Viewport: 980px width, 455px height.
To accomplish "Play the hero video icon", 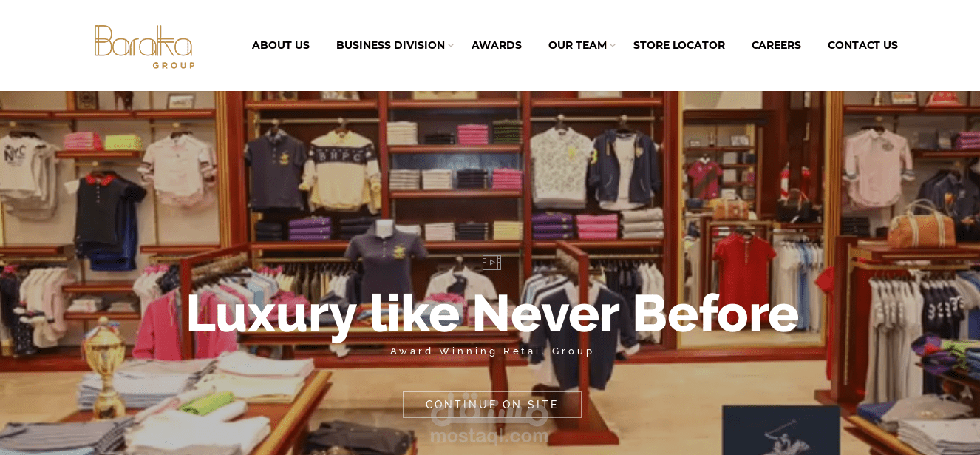I will (491, 263).
